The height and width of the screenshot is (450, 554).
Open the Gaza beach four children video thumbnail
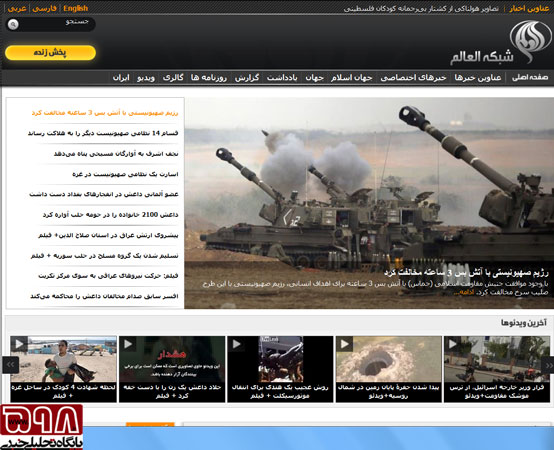tap(64, 359)
